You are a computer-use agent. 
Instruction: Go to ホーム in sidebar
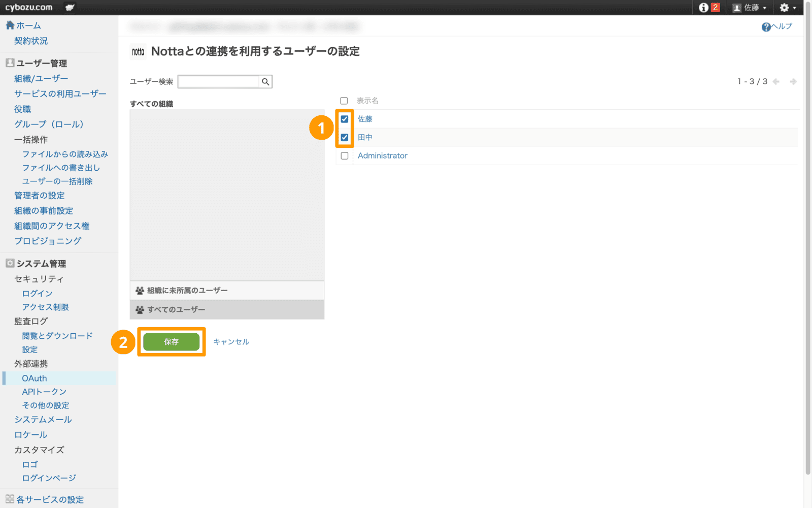click(x=28, y=25)
